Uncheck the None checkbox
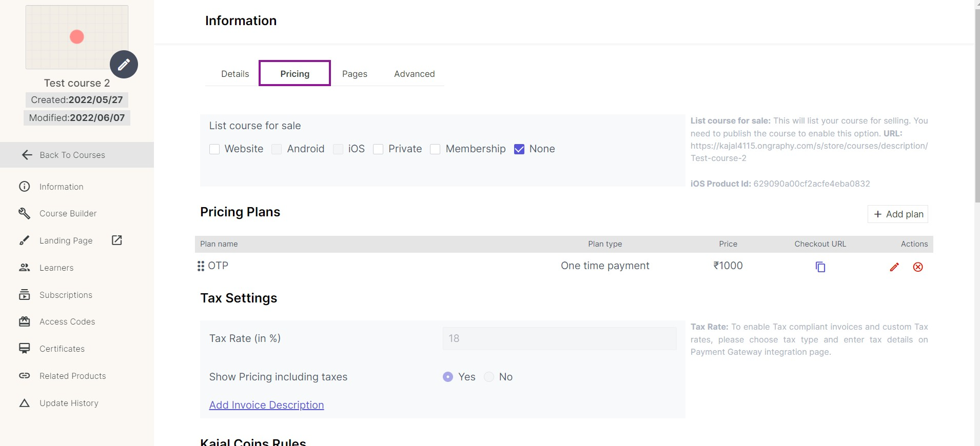This screenshot has height=446, width=980. point(519,149)
